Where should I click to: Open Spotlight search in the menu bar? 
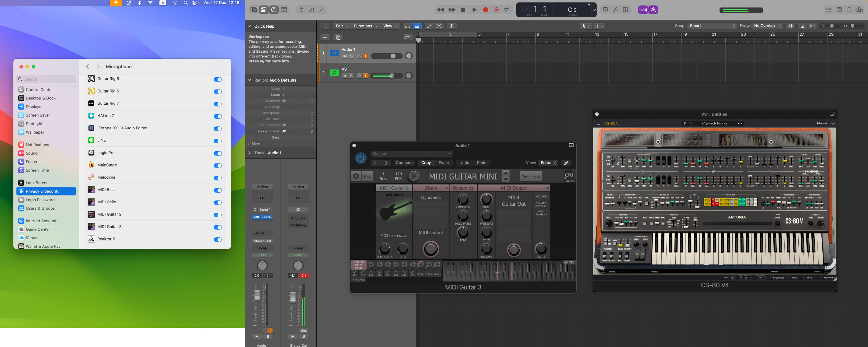pos(186,3)
